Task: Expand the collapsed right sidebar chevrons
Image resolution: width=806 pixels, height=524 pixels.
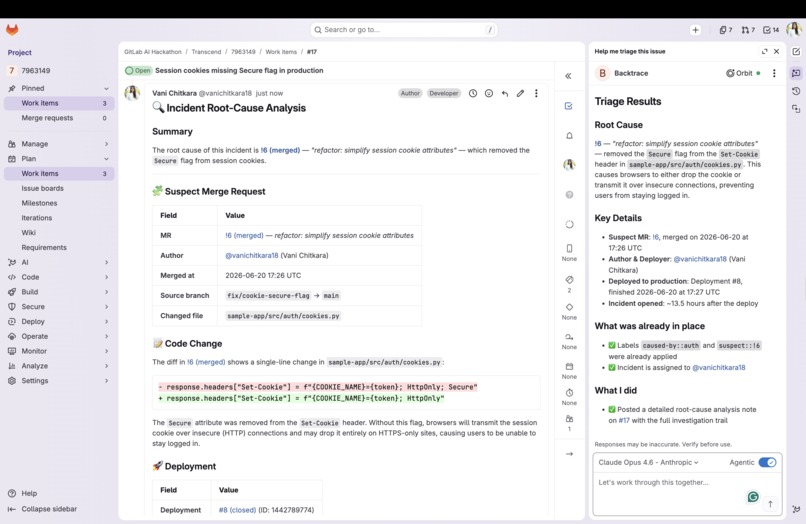Action: tap(569, 76)
